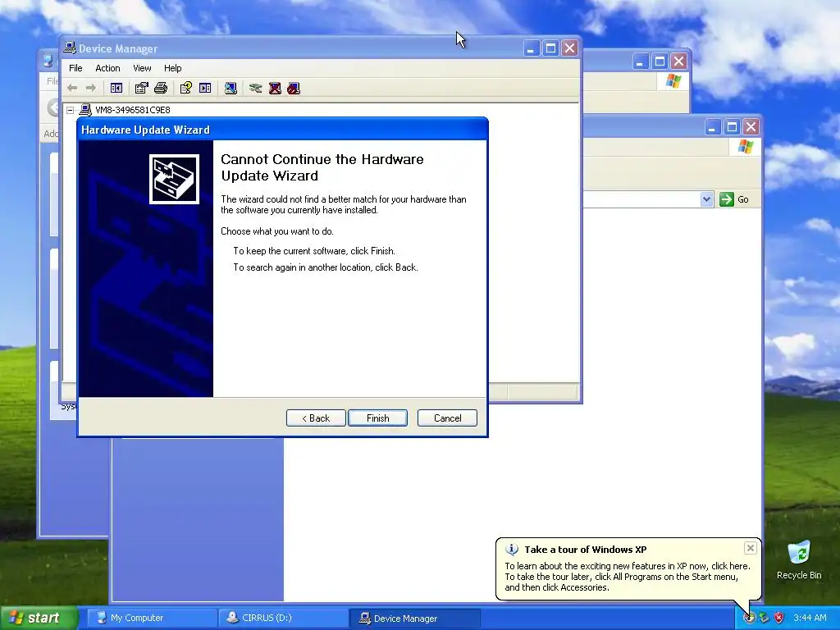This screenshot has height=630, width=840.
Task: Close the Windows XP tour balloon
Action: click(750, 548)
